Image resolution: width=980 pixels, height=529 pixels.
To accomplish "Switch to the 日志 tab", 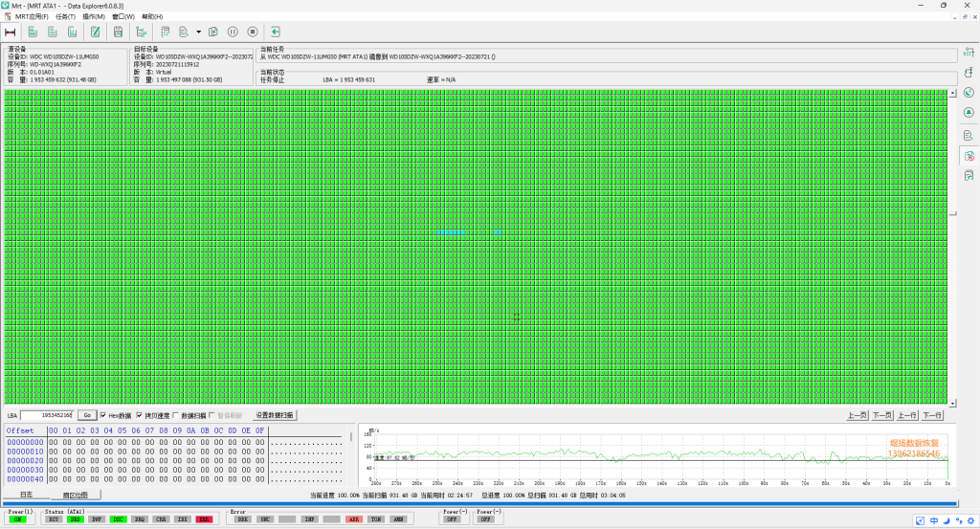I will [x=26, y=495].
